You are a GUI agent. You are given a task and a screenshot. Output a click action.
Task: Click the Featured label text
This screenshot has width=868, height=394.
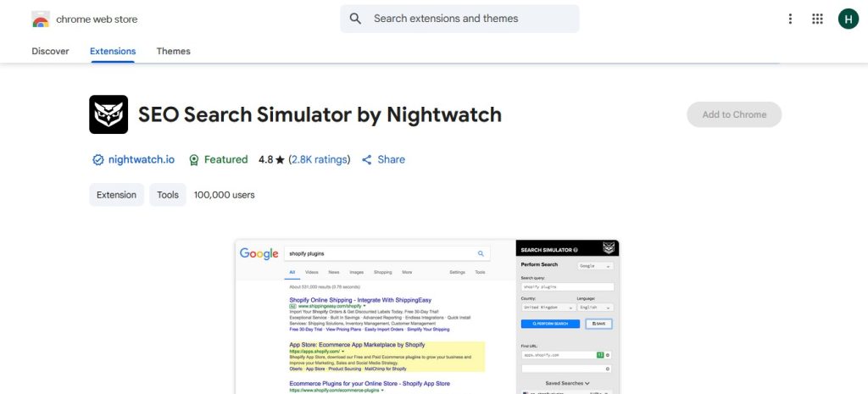225,160
